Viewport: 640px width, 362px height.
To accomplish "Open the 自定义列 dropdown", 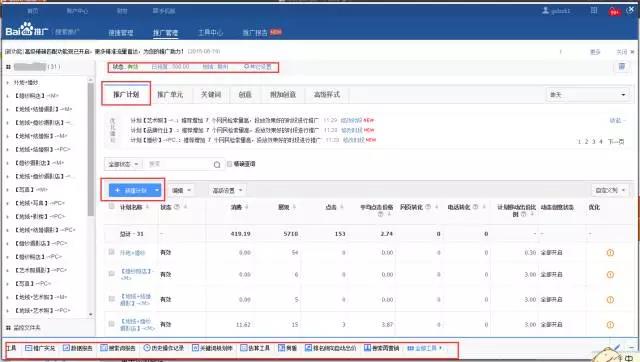I will coord(610,191).
